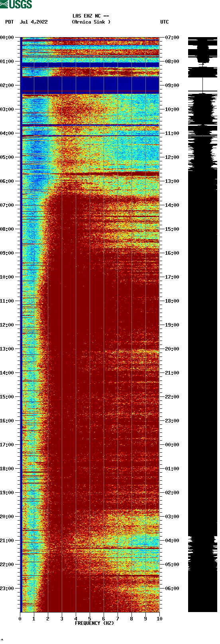The height and width of the screenshot is (644, 220).
Task: Click the 04:00 PDT time label
Action: coord(7,133)
